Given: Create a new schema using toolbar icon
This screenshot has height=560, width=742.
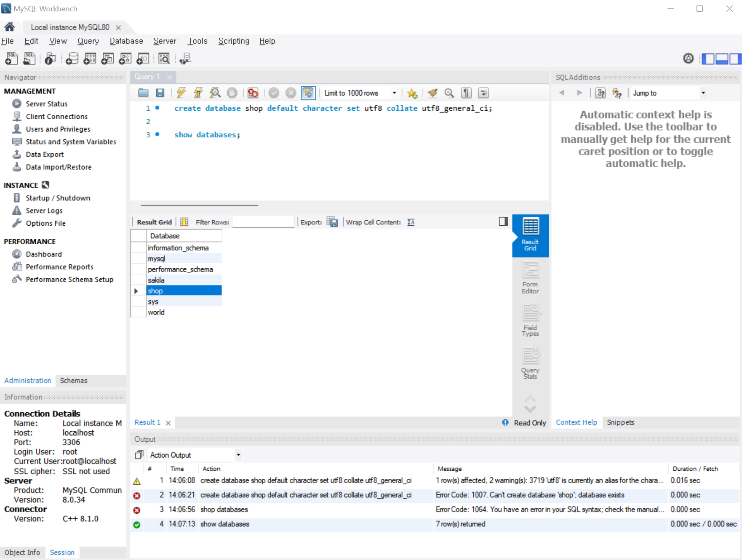Looking at the screenshot, I should tap(72, 59).
